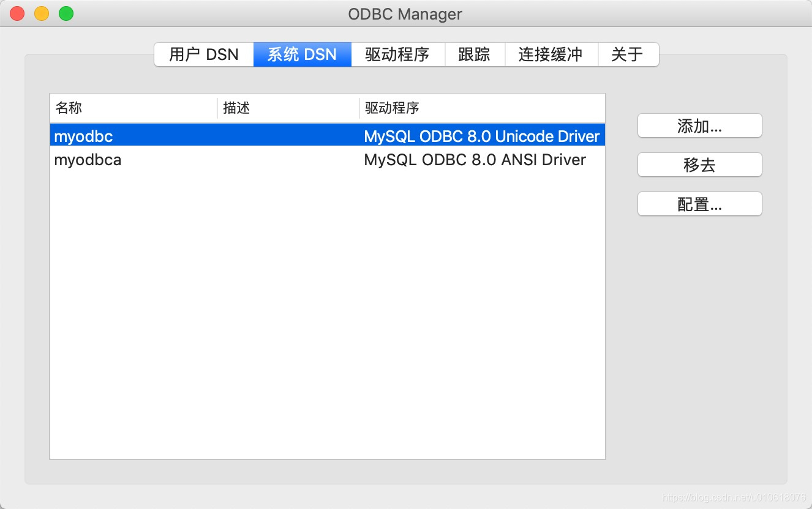Sort by the 驱动程序 column header

pos(483,108)
